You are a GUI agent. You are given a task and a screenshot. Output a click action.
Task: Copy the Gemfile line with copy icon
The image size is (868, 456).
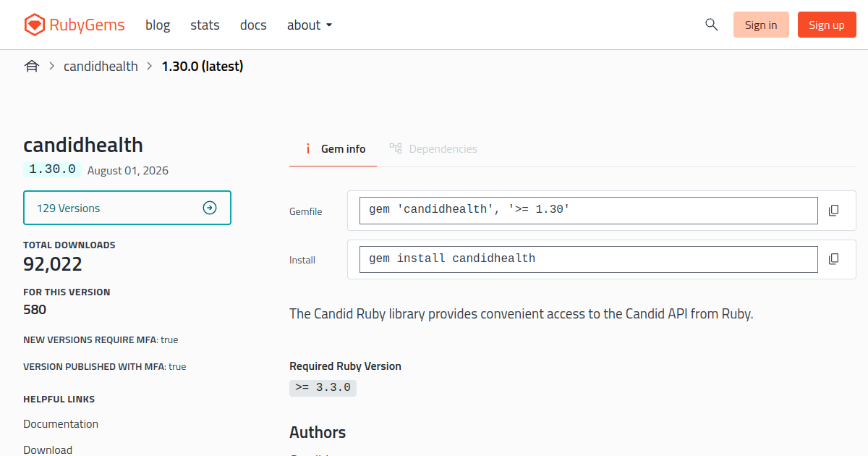[834, 211]
